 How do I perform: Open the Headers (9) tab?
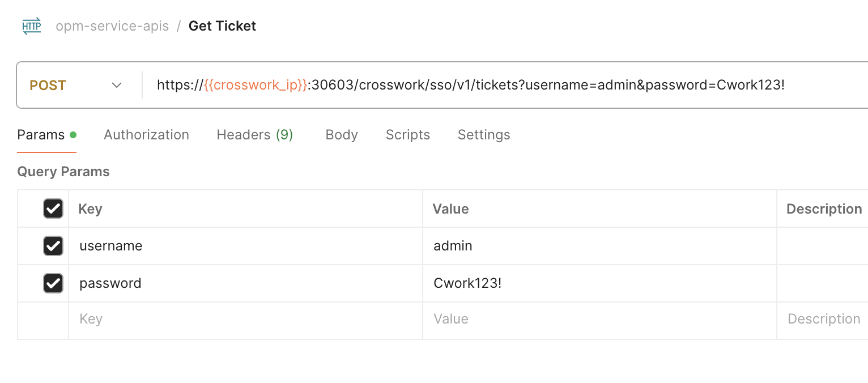click(x=255, y=135)
